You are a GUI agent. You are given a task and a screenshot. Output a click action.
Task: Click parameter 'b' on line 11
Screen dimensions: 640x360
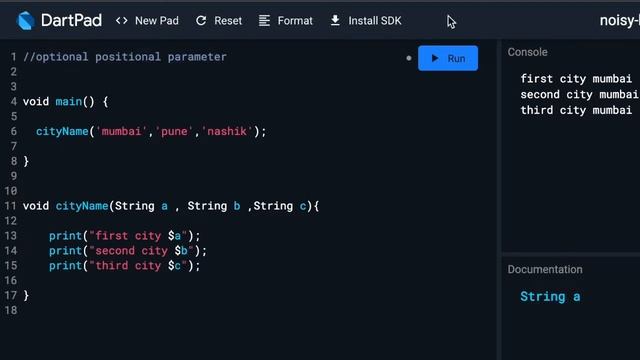tap(237, 206)
